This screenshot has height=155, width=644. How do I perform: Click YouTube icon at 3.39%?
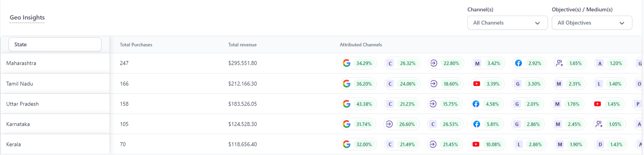pos(477,84)
